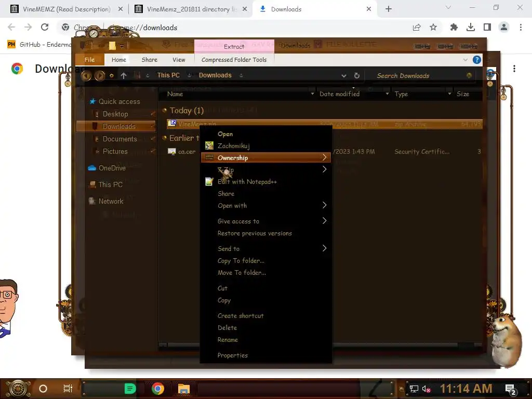Click taskbar clock 11:14 AM
This screenshot has width=532, height=399.
coord(466,389)
